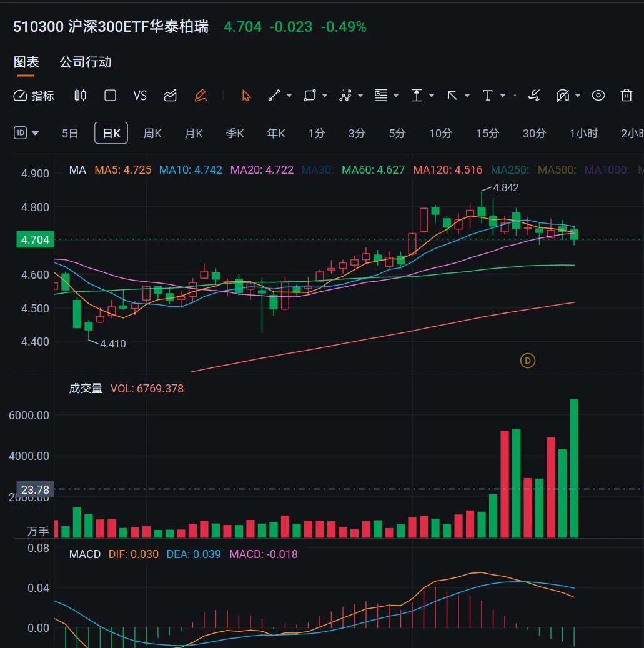Click the MA5 orange indicator label

[122, 170]
